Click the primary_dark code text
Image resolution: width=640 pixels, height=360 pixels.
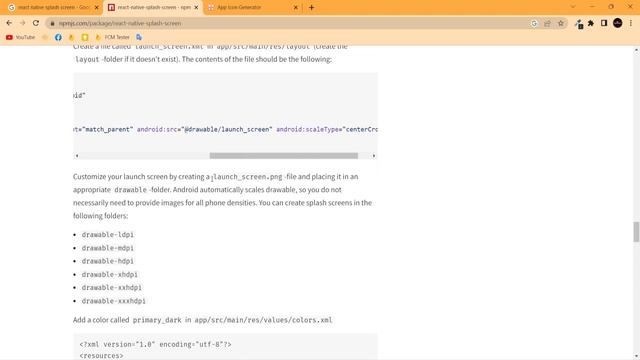click(x=157, y=320)
